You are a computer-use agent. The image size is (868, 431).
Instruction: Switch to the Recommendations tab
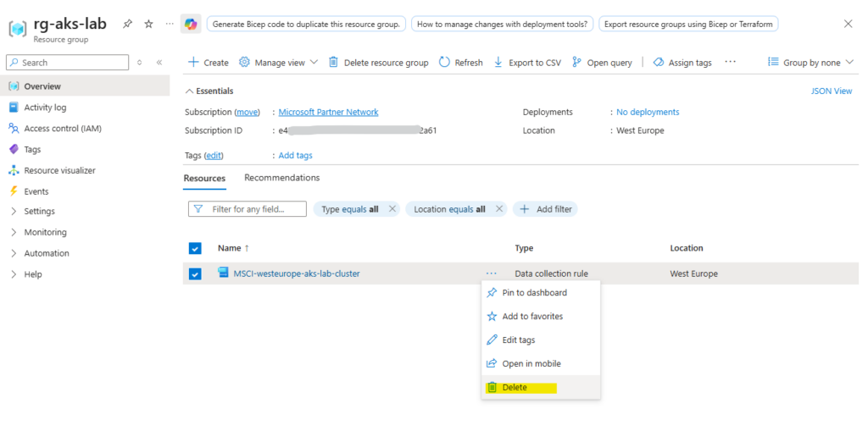coord(281,178)
